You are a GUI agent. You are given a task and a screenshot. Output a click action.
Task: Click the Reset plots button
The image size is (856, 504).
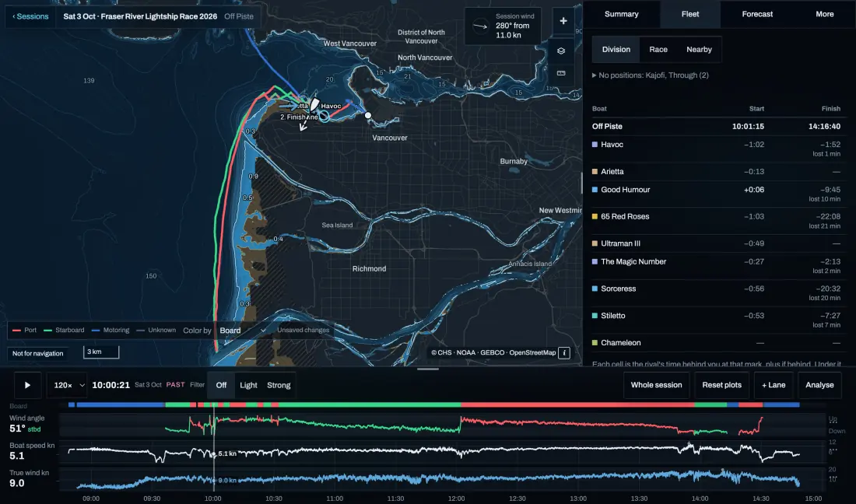[721, 385]
